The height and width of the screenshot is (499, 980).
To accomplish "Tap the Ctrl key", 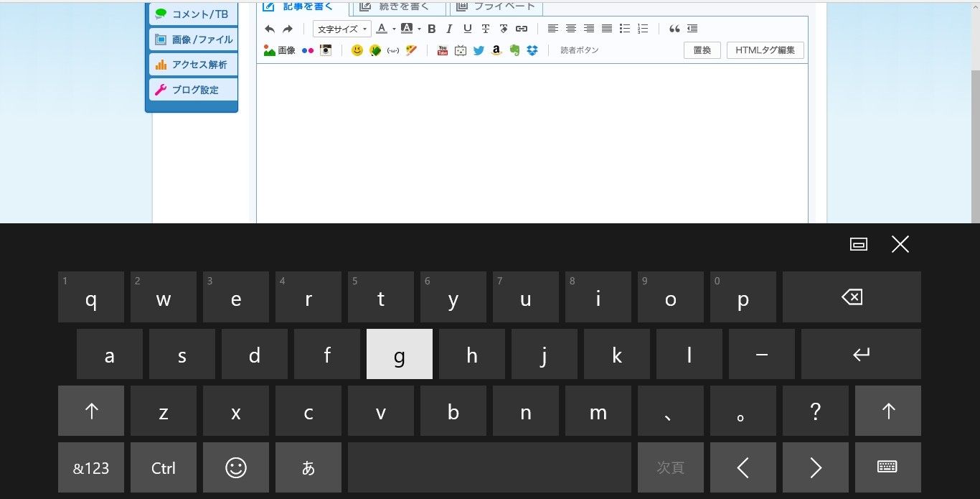I will (164, 467).
